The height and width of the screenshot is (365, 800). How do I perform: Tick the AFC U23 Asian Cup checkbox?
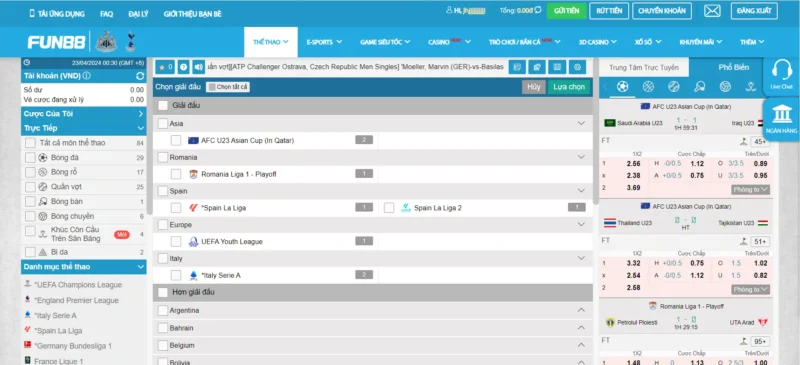[176, 140]
